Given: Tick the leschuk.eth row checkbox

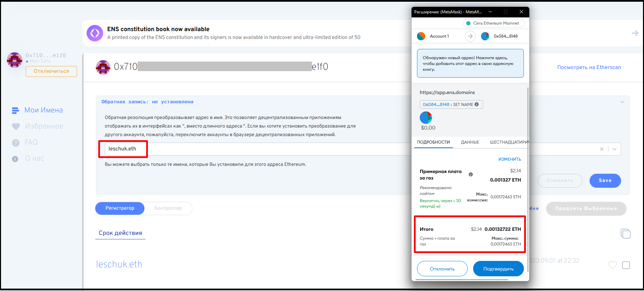Looking at the screenshot, I should click(x=626, y=265).
